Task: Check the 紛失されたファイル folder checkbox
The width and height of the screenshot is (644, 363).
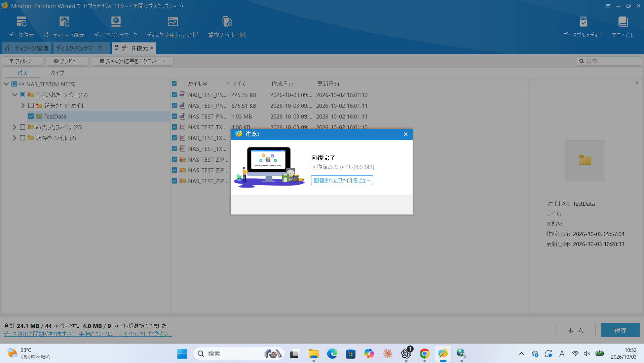Action: (x=31, y=105)
